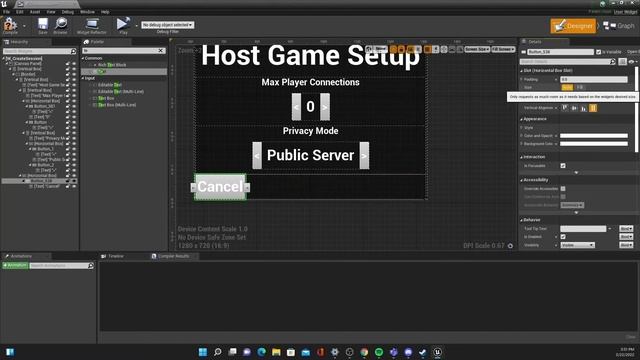Open the Edit menu
The width and height of the screenshot is (640, 360).
click(20, 12)
